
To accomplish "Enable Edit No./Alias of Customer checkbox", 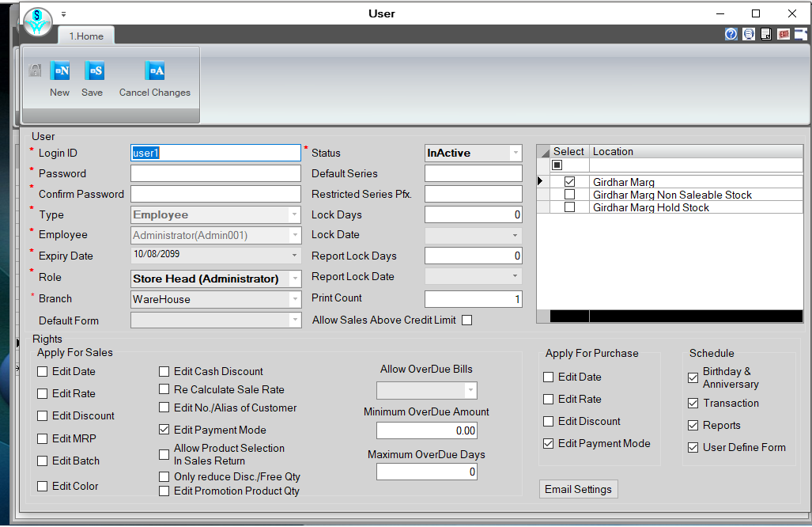I will pyautogui.click(x=164, y=408).
